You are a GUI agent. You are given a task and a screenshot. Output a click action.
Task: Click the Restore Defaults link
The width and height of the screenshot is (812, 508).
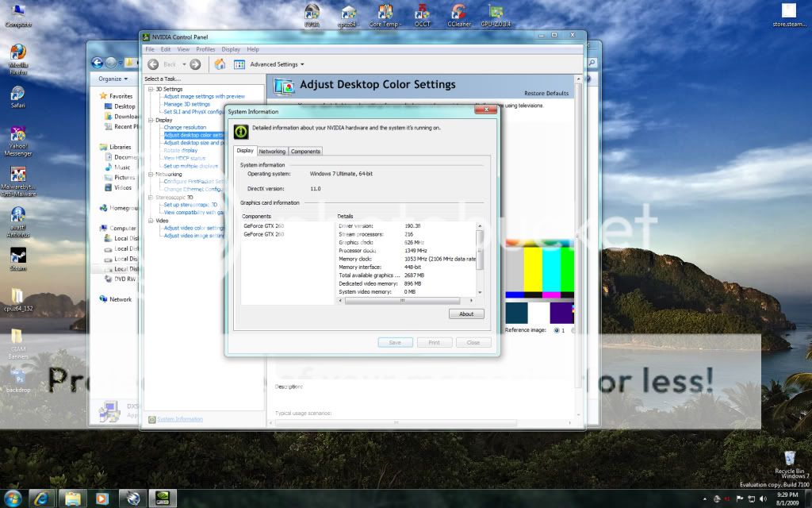pyautogui.click(x=546, y=94)
